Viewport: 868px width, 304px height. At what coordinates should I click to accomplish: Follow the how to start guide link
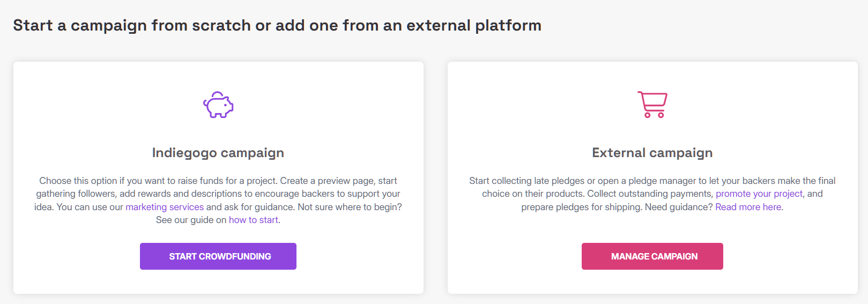253,220
